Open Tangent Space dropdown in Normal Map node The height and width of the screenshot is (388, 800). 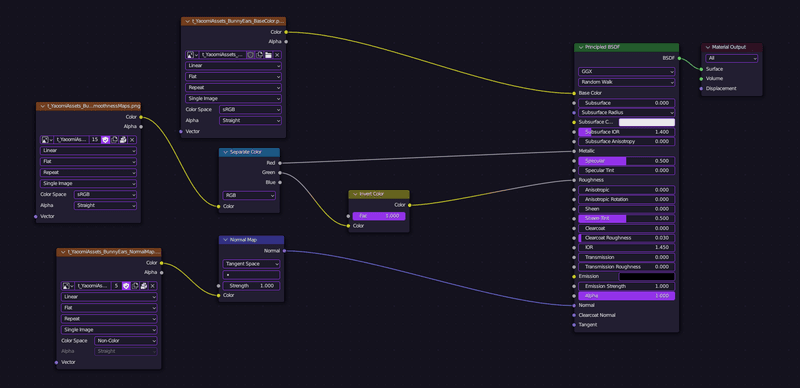pos(252,264)
